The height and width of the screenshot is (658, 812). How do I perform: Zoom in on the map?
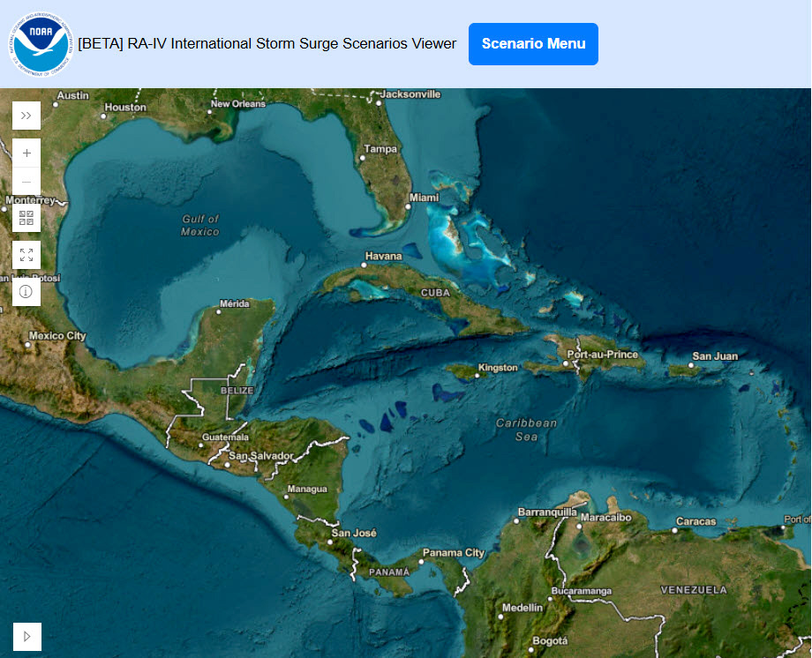pos(26,153)
